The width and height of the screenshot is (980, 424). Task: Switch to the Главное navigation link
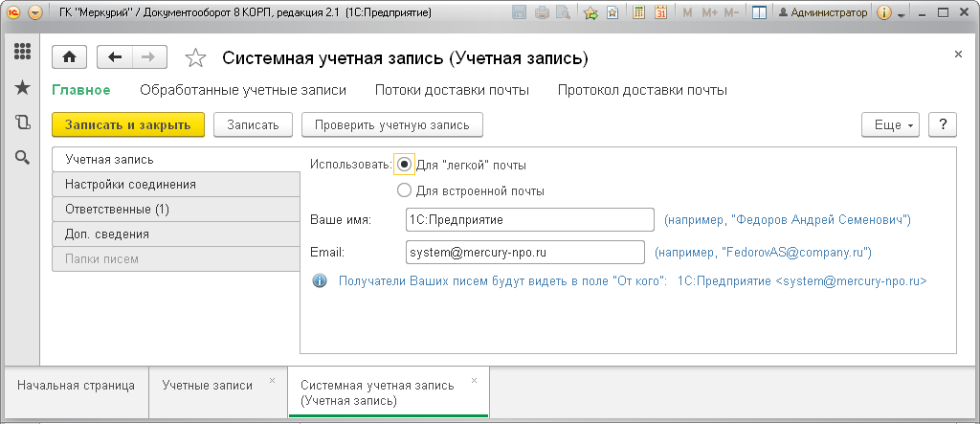(x=81, y=90)
